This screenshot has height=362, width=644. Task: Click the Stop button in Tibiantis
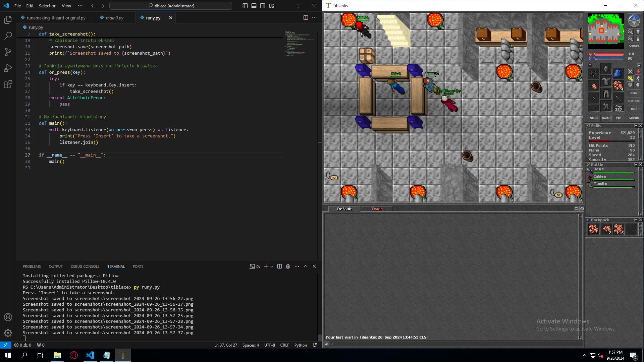click(634, 93)
